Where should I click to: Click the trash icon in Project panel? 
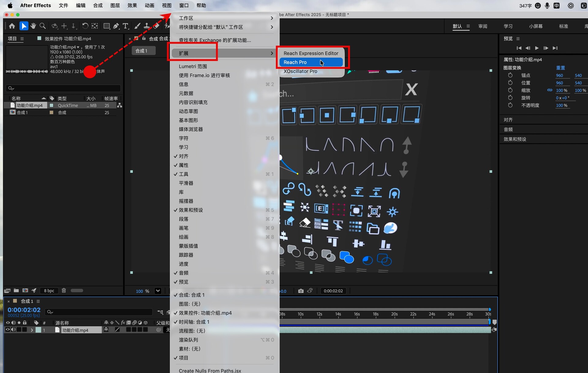[x=64, y=290]
